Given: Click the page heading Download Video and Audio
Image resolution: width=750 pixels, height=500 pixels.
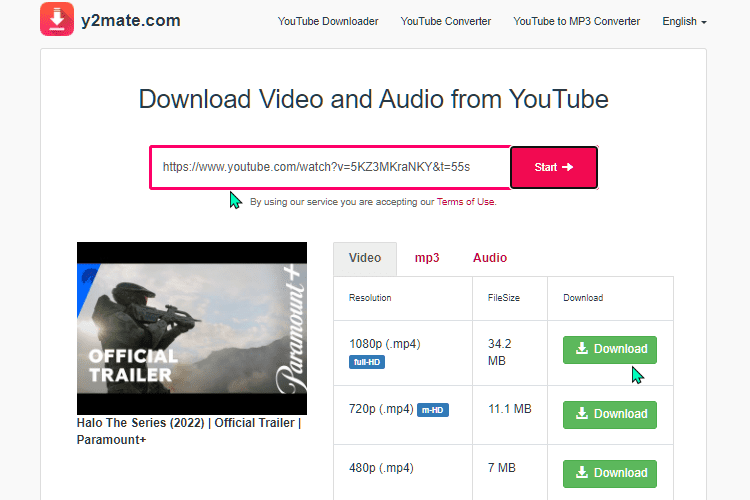Looking at the screenshot, I should [x=374, y=99].
